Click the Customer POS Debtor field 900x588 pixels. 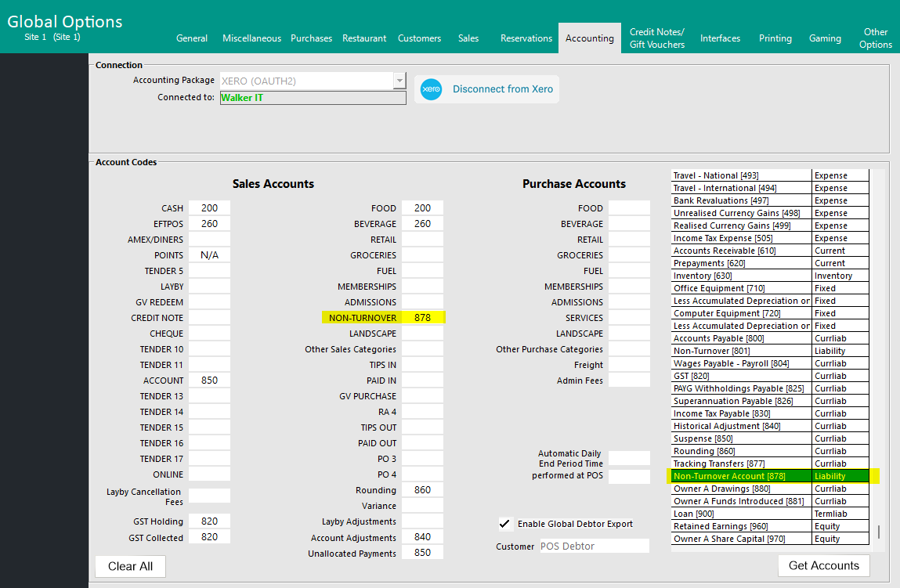[594, 547]
